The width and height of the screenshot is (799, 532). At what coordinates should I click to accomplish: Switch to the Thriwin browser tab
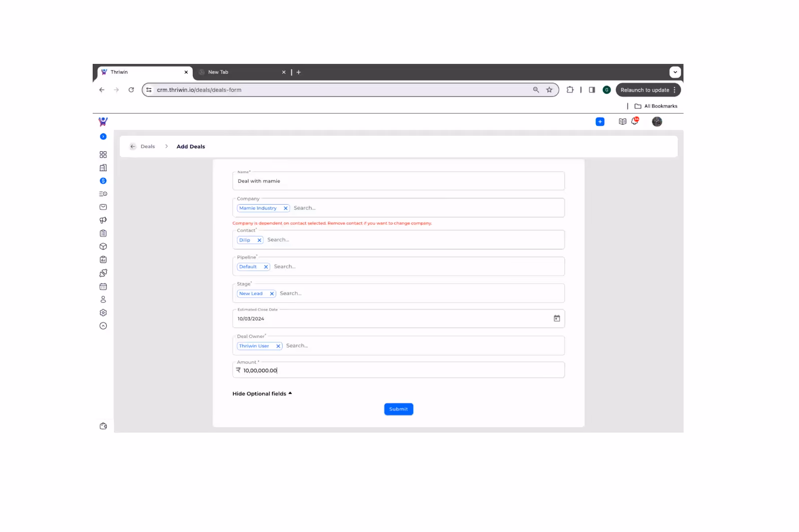144,72
